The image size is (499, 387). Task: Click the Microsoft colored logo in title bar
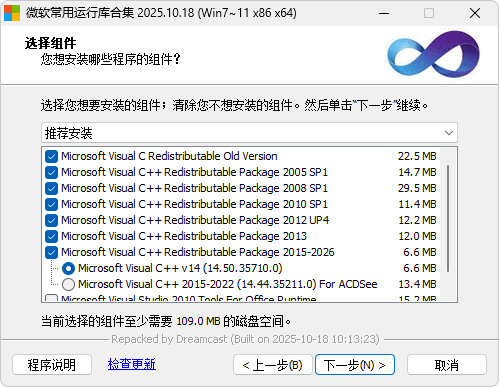coord(12,13)
